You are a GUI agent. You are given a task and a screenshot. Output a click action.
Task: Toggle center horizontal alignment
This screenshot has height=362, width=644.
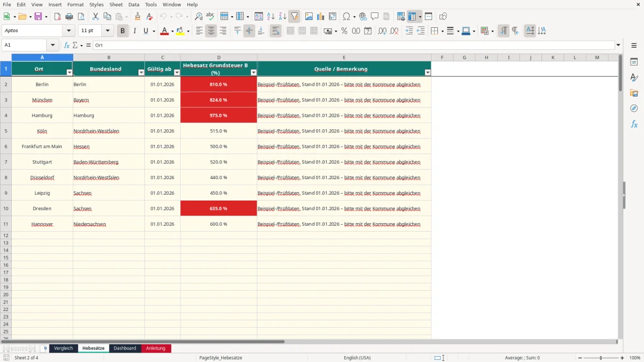click(x=211, y=31)
